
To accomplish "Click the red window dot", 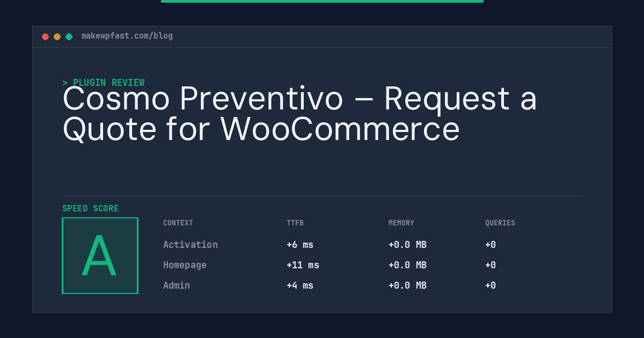I will click(45, 36).
